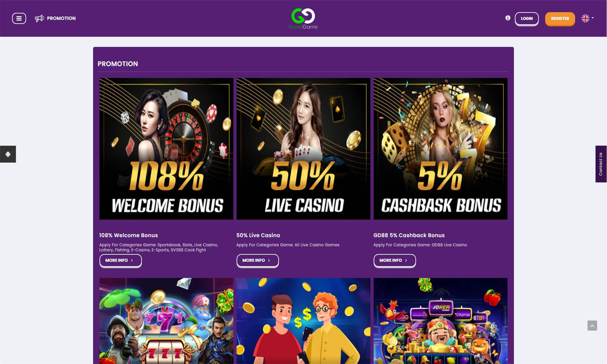Click the Android app download icon
The width and height of the screenshot is (607, 364).
tap(8, 154)
